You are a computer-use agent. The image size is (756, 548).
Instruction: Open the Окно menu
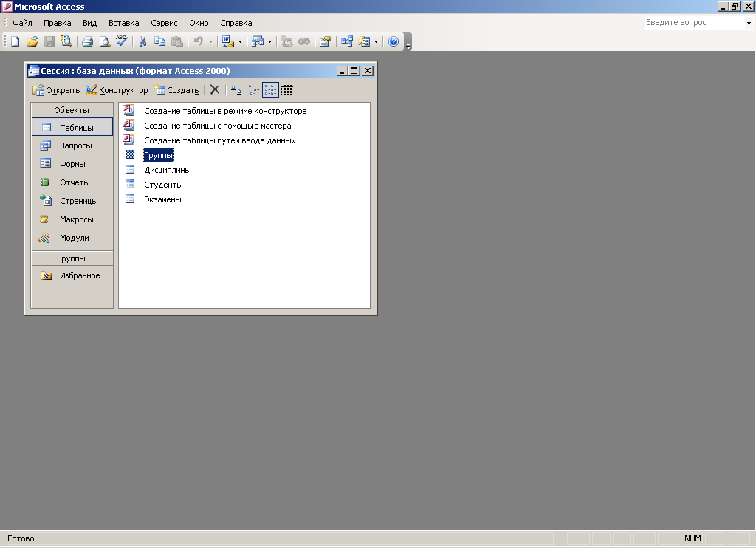(199, 23)
